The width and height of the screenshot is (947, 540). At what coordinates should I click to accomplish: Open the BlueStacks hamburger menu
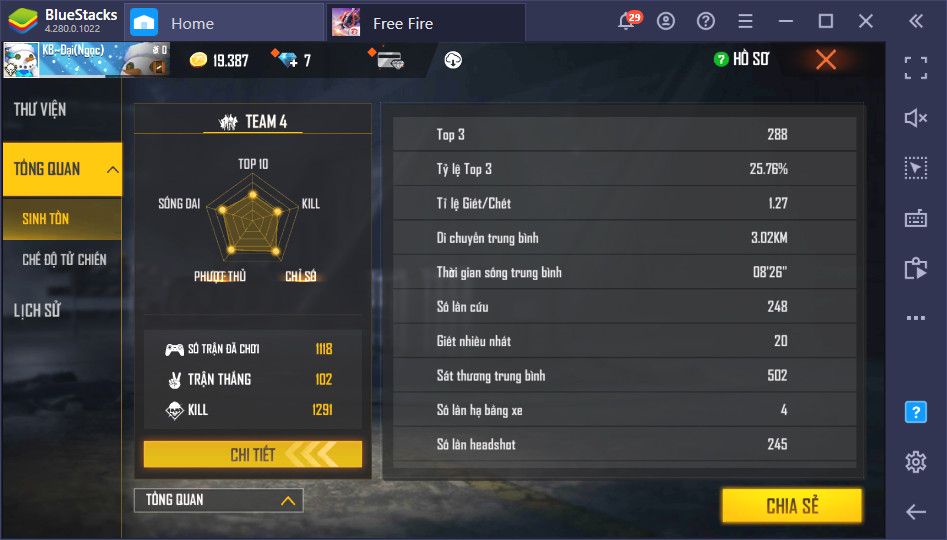pos(745,22)
